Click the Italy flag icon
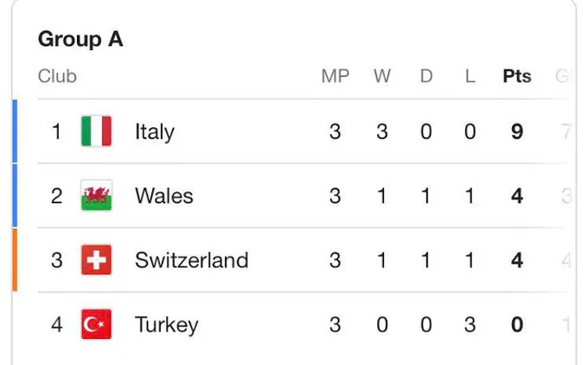 click(96, 131)
